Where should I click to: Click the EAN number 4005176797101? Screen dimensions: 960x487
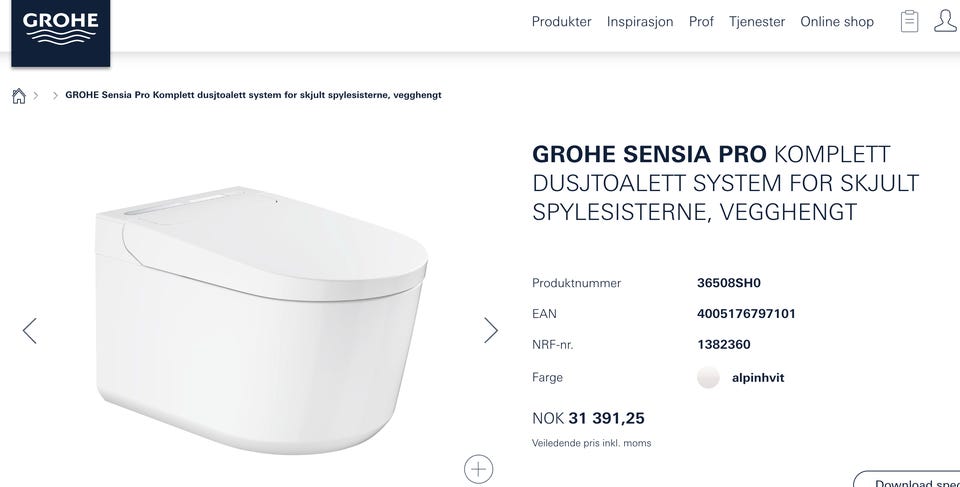coord(746,314)
